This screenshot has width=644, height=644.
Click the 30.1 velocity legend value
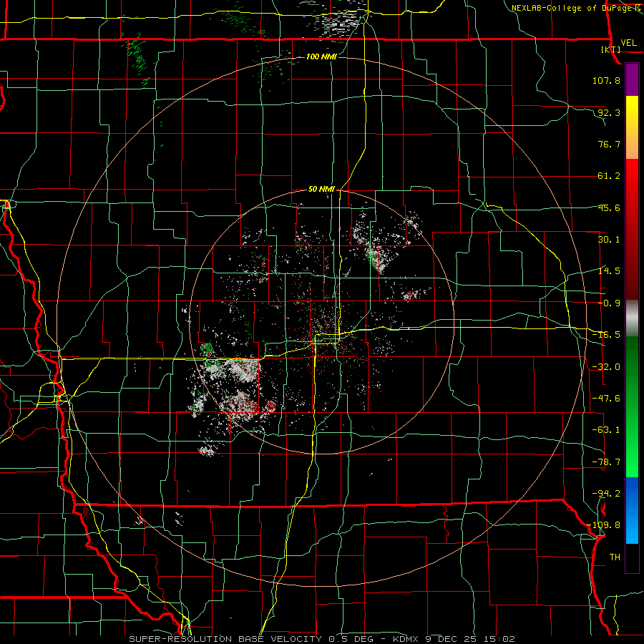coord(609,240)
